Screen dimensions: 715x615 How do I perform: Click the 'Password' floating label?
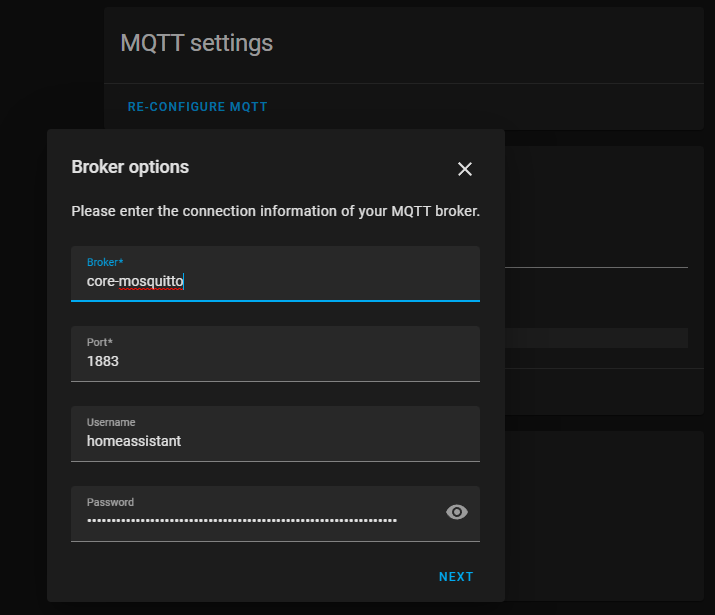pos(110,502)
